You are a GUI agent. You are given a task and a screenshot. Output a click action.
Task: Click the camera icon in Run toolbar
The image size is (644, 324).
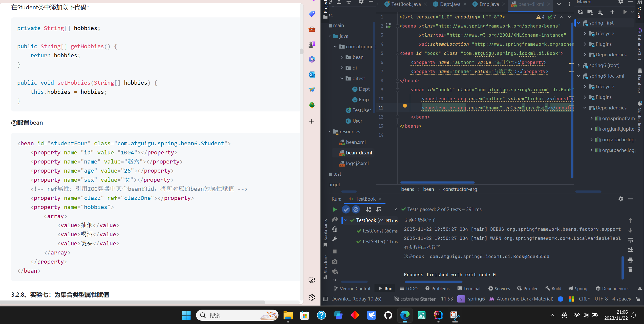coord(335,261)
